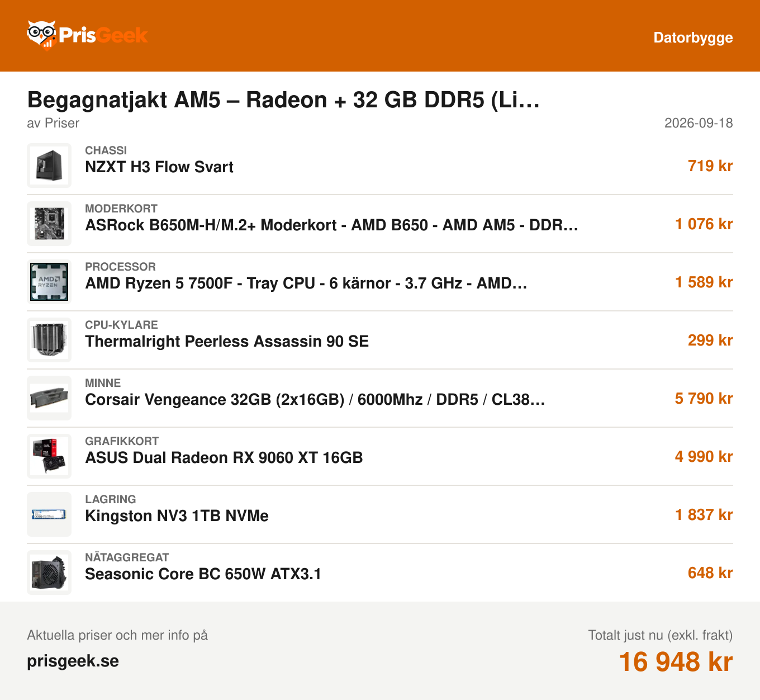Click the 5 790 kr price
760x700 pixels.
point(704,399)
